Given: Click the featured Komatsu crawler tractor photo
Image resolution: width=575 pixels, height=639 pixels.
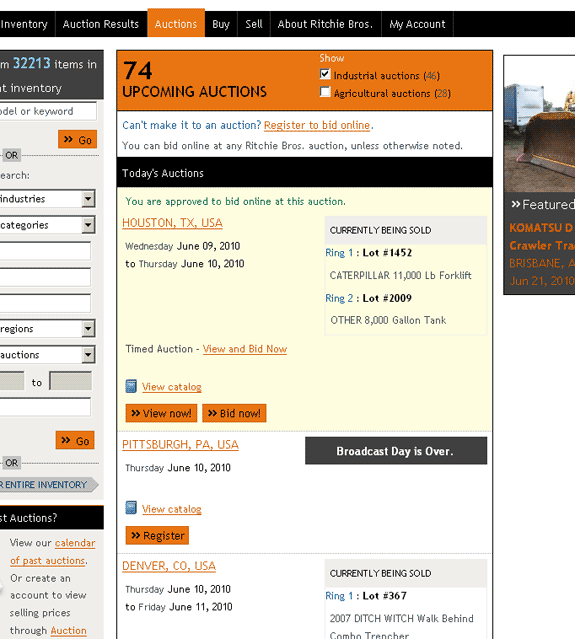Looking at the screenshot, I should click(x=540, y=124).
